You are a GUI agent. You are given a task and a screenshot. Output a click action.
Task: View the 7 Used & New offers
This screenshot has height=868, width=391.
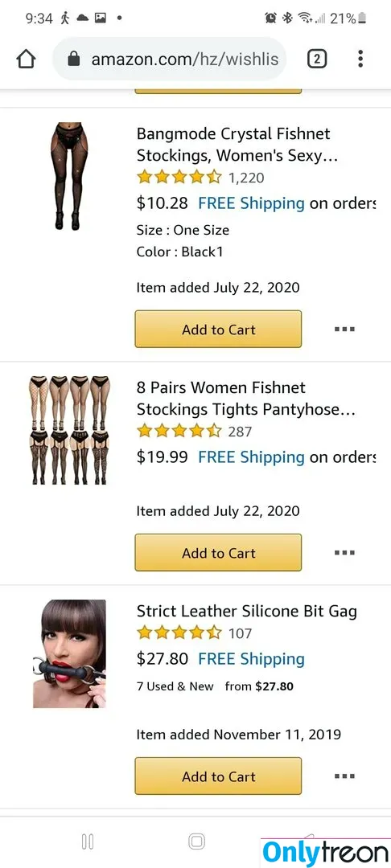(175, 686)
